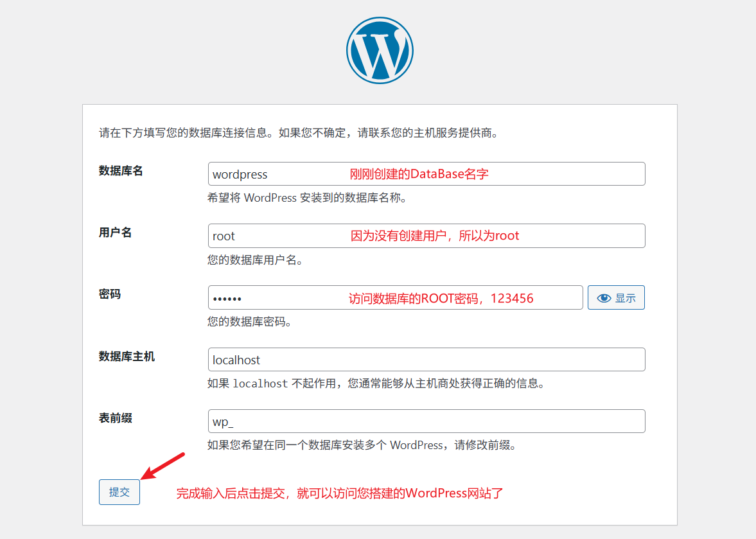Click the localhost text box
The image size is (756, 539).
coord(426,359)
